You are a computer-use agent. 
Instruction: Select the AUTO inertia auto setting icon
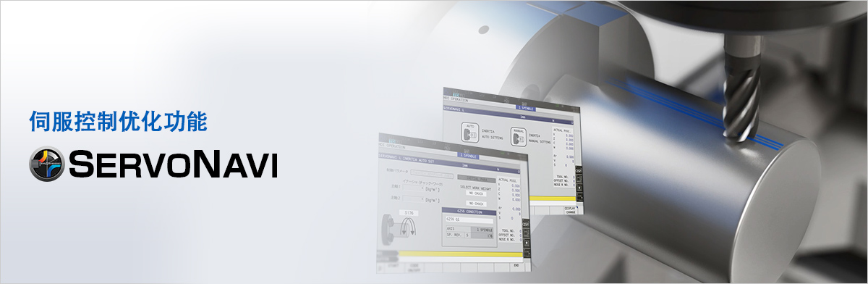(470, 132)
